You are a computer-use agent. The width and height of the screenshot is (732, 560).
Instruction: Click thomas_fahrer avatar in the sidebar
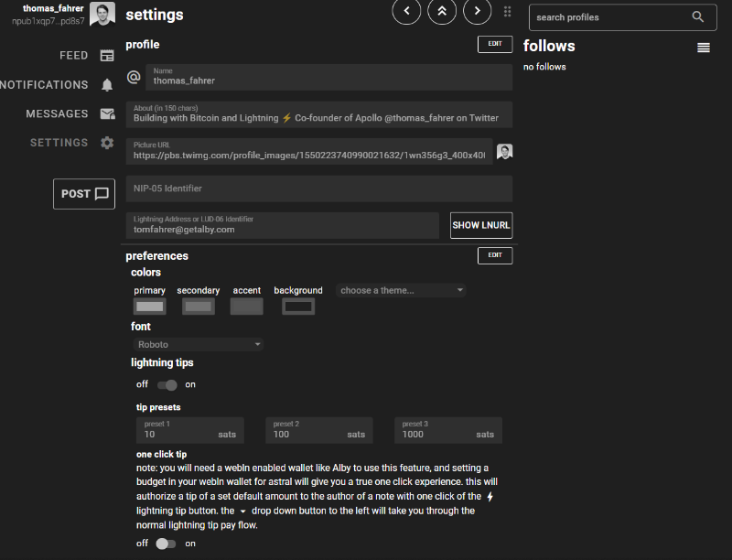[x=102, y=14]
